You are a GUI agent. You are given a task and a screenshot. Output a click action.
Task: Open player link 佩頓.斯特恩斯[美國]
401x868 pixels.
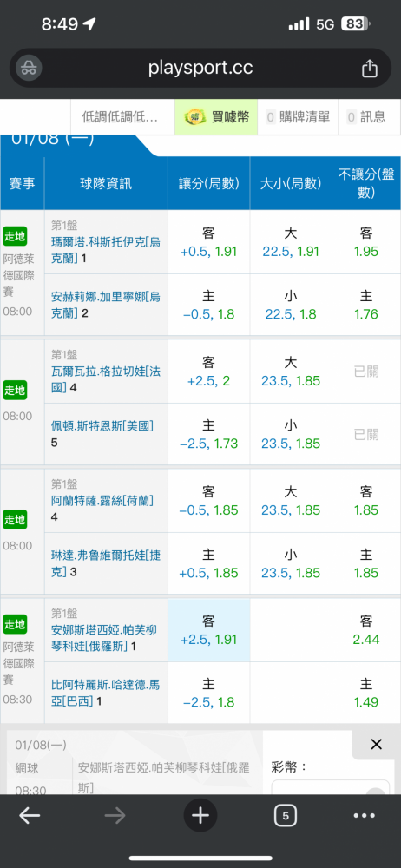(x=102, y=425)
